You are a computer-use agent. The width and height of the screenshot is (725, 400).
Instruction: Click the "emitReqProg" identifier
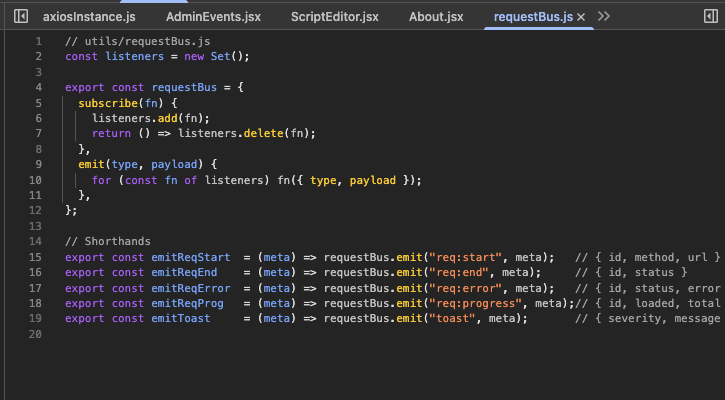coord(187,303)
